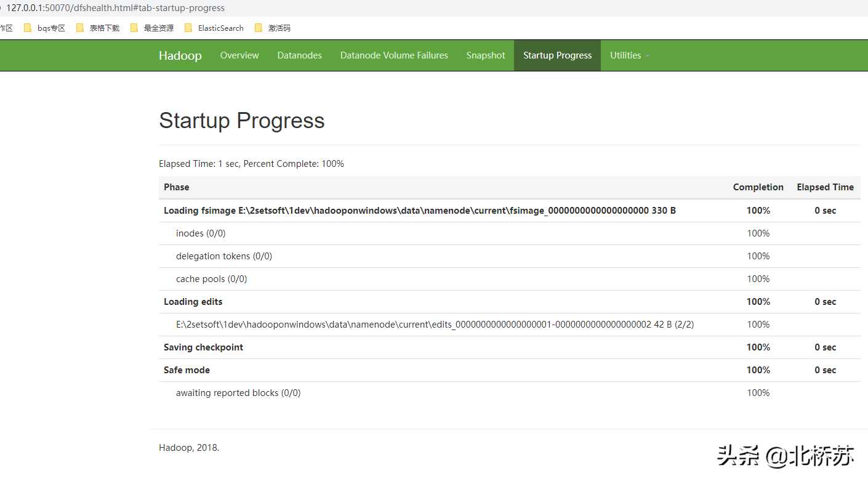This screenshot has width=868, height=481.
Task: Open the ElasticSearch bookmark folder
Action: pos(214,28)
